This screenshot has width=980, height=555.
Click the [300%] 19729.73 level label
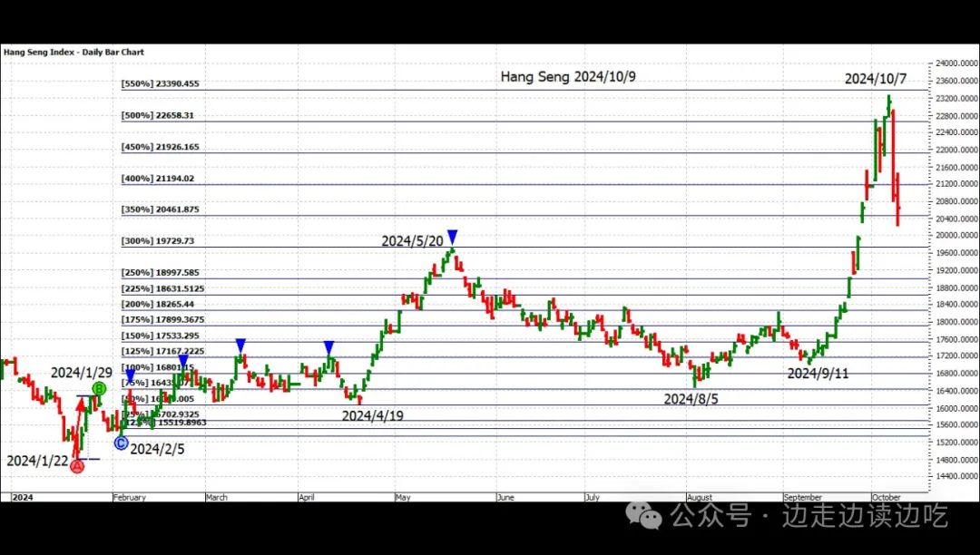(158, 241)
